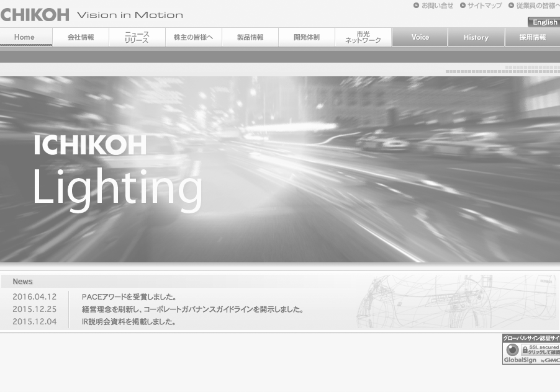
Task: Open the 市光ネットワーク menu item
Action: click(363, 37)
